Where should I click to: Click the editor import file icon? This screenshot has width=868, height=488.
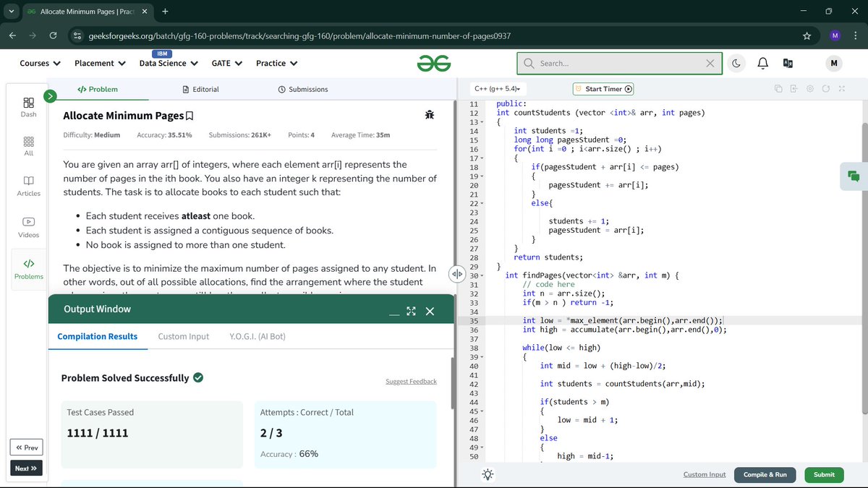tap(793, 89)
